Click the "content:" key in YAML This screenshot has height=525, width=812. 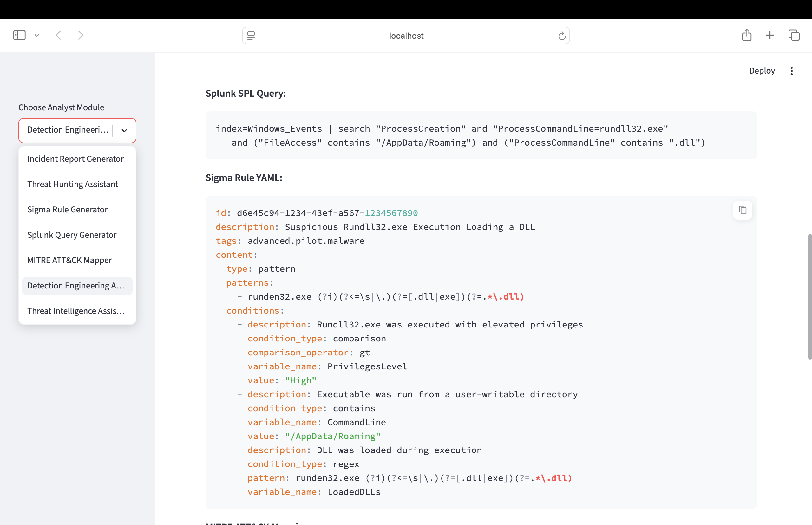point(237,255)
